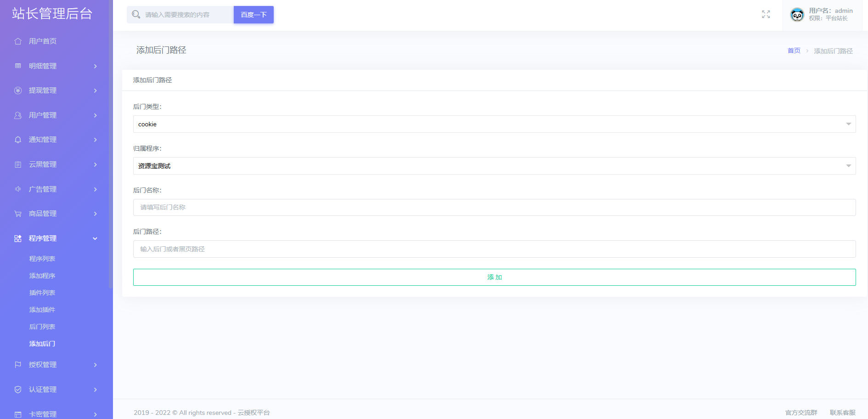
Task: Click the bell icon for 通知管理
Action: tap(18, 140)
